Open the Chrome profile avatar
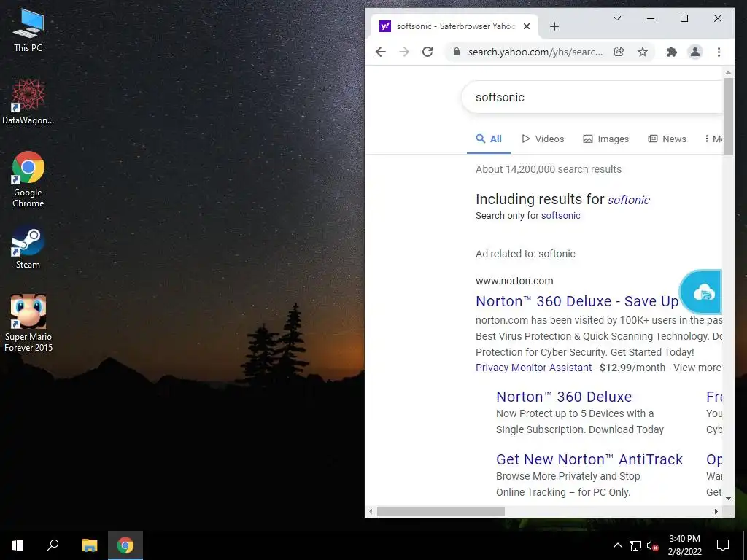 tap(695, 52)
